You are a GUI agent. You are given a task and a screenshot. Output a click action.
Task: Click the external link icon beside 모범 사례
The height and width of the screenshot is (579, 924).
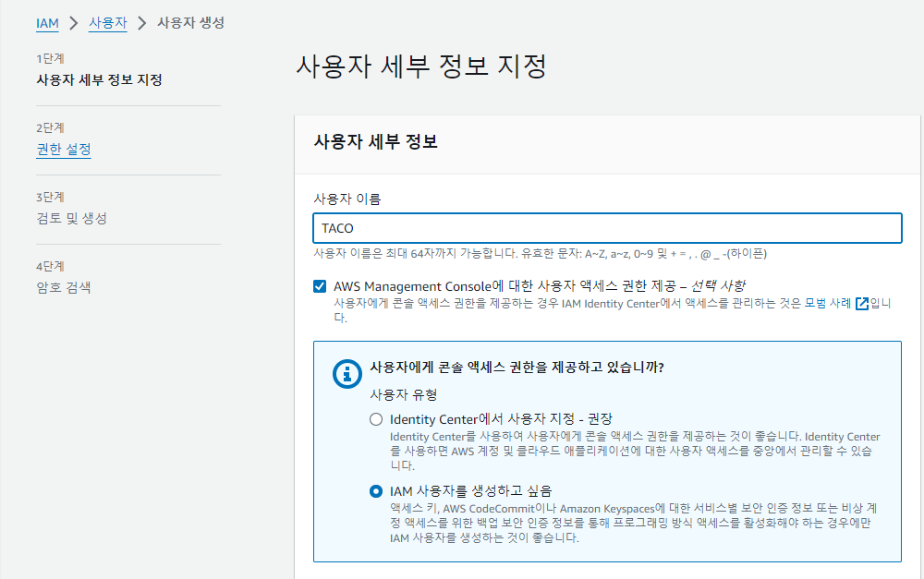(862, 303)
